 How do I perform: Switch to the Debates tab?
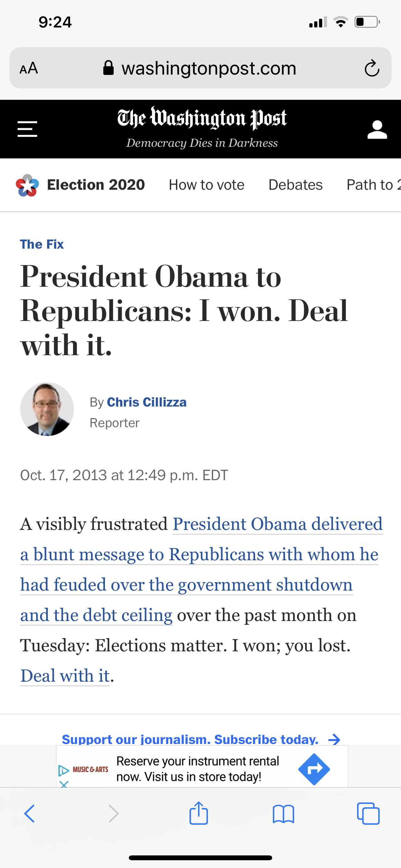pos(295,185)
